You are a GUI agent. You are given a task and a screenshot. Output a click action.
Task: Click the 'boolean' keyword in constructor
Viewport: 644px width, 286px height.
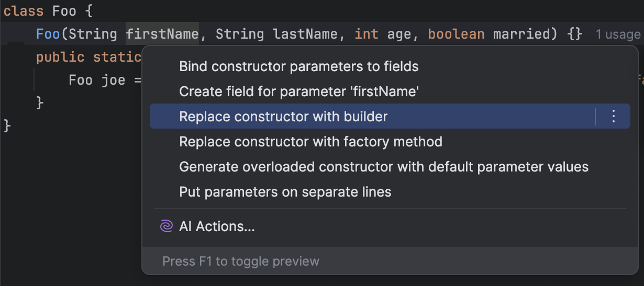456,34
